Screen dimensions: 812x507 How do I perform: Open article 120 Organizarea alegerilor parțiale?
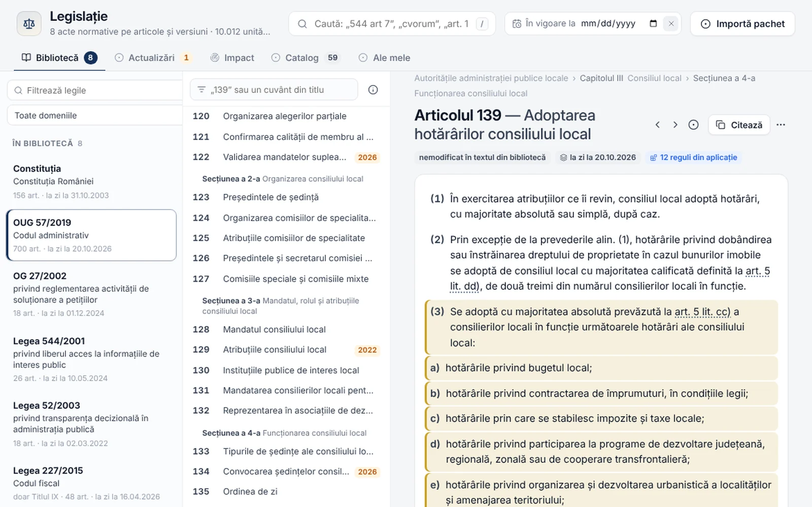pos(286,116)
